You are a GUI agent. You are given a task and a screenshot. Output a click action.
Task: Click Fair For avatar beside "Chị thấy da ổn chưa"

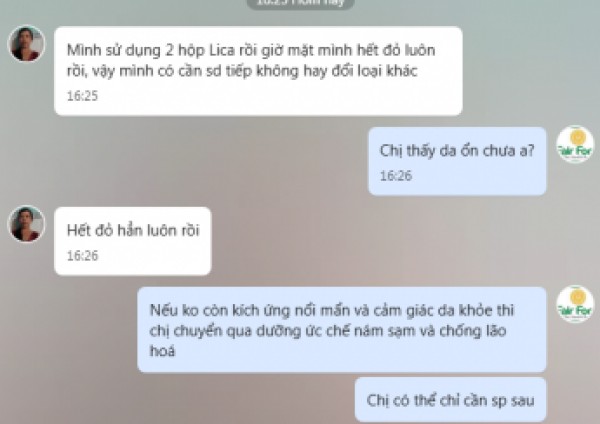[x=575, y=144]
